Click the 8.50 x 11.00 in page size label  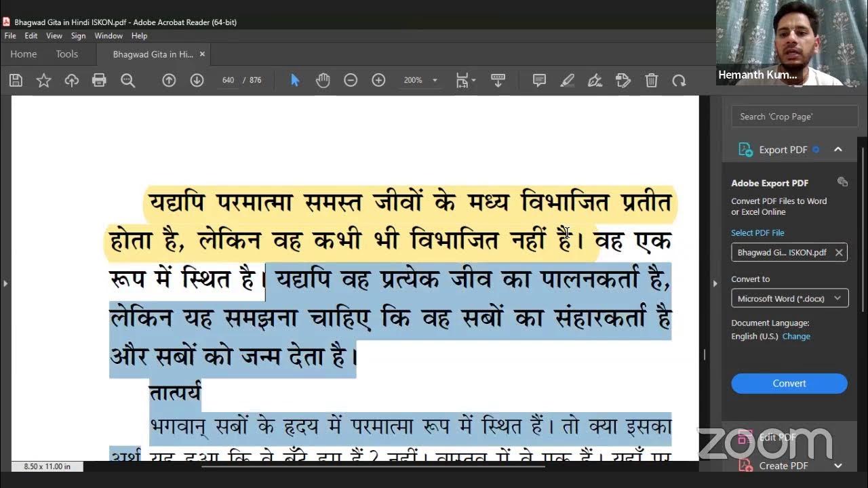click(46, 466)
